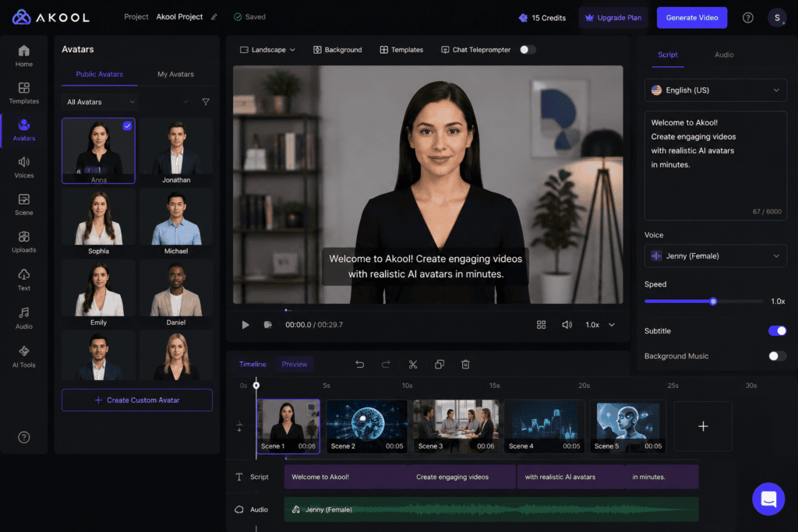Viewport: 798px width, 532px height.
Task: Open the user profile avatar S
Action: click(x=777, y=18)
